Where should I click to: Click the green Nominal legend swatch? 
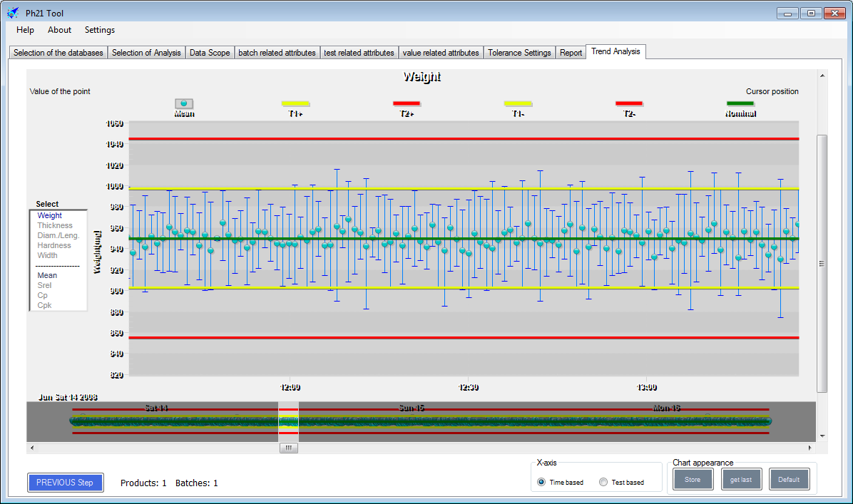click(740, 103)
